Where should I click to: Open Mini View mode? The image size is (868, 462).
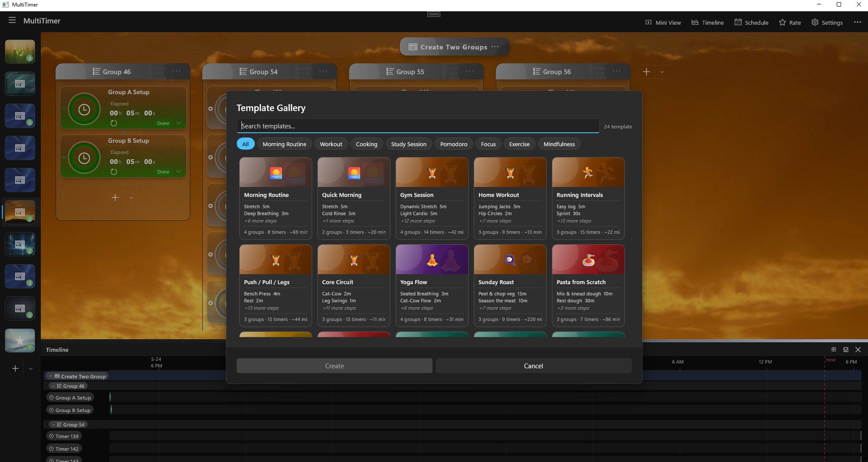click(x=663, y=23)
